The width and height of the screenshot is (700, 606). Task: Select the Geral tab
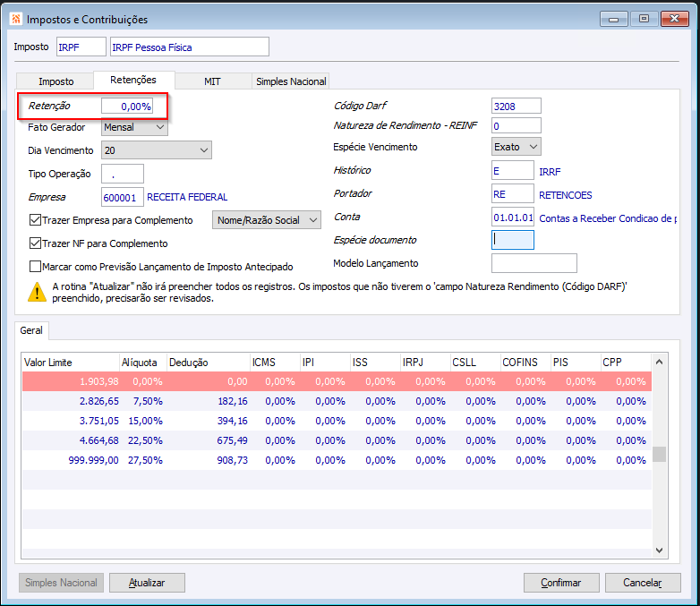tap(31, 330)
